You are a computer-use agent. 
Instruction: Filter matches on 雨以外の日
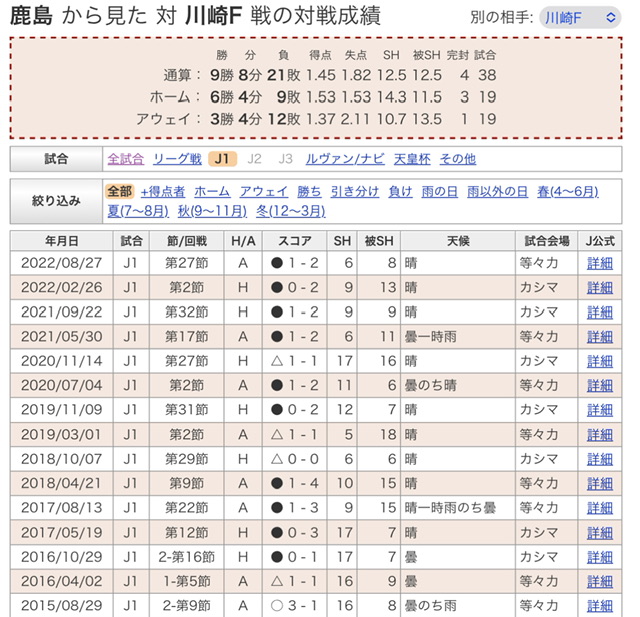coord(497,191)
